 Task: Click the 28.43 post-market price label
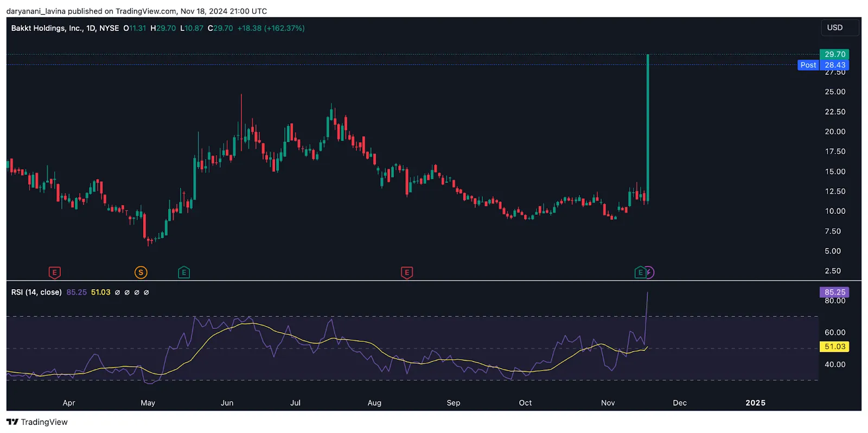pos(834,65)
